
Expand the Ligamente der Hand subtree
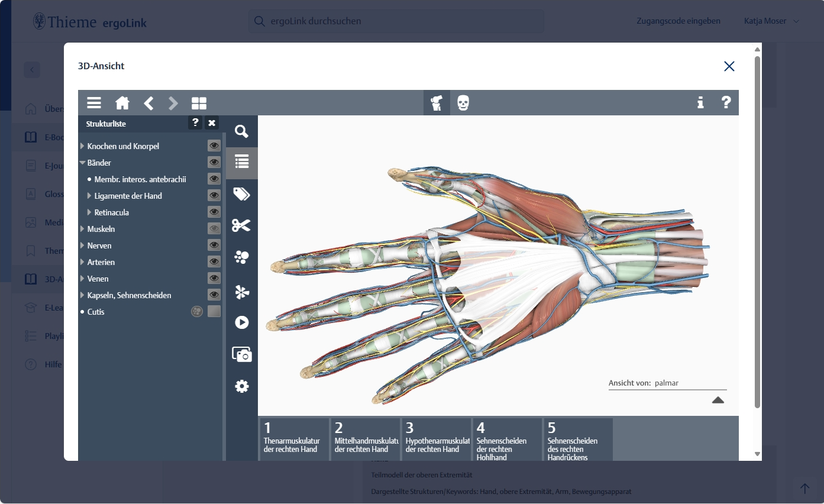point(89,196)
